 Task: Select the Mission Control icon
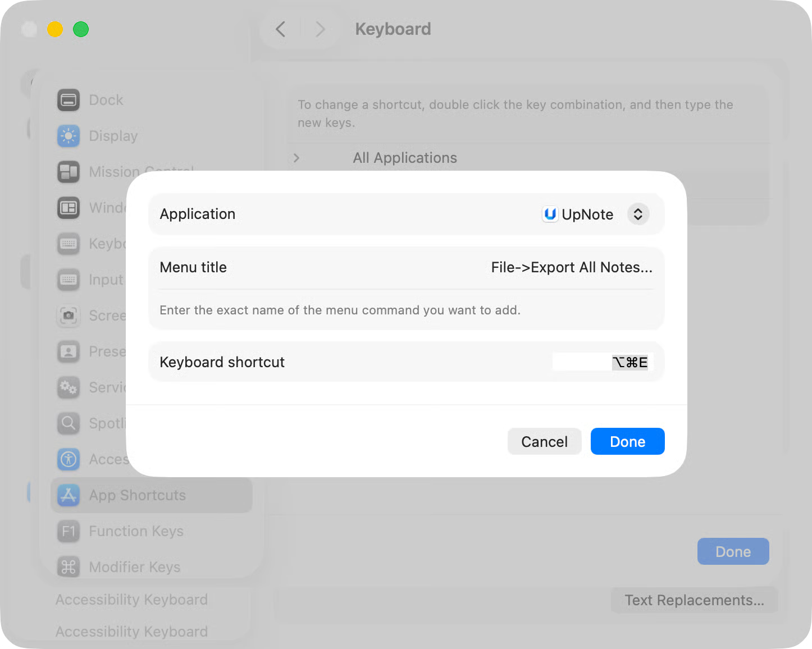pos(69,172)
